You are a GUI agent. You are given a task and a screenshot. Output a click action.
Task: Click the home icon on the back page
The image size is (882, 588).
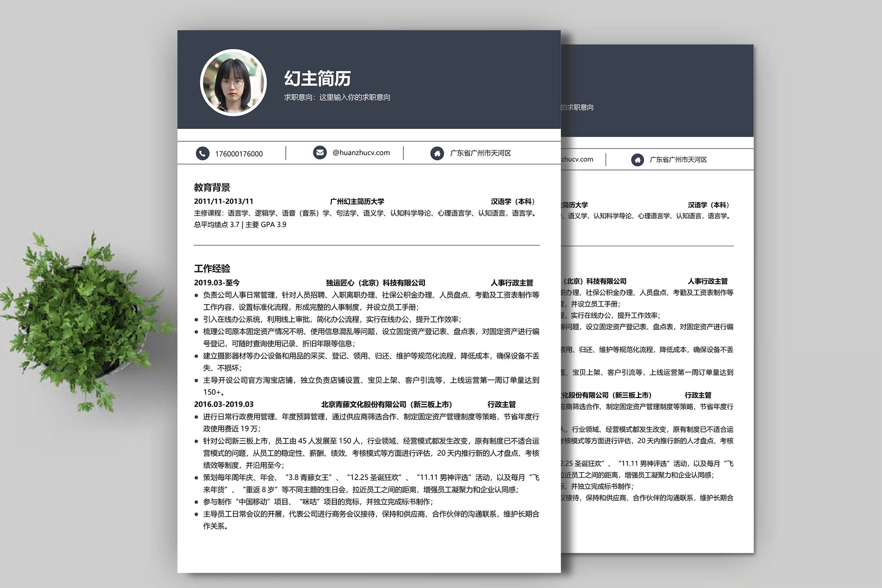click(x=637, y=160)
